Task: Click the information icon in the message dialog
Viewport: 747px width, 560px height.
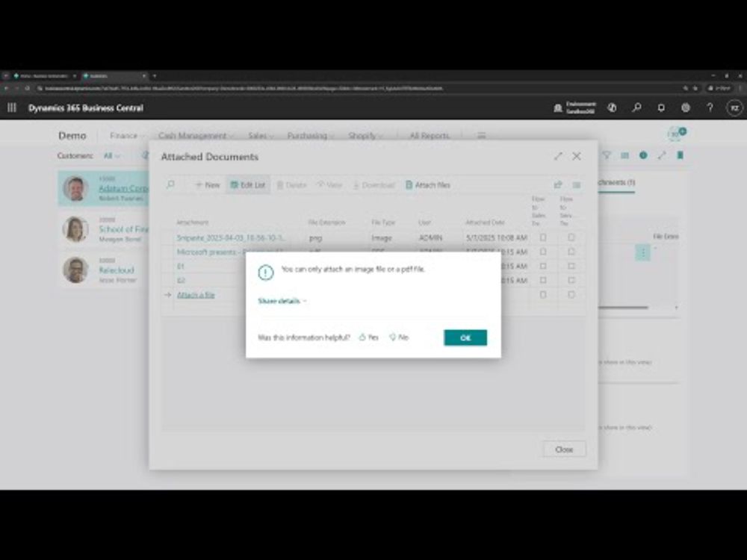Action: coord(266,273)
